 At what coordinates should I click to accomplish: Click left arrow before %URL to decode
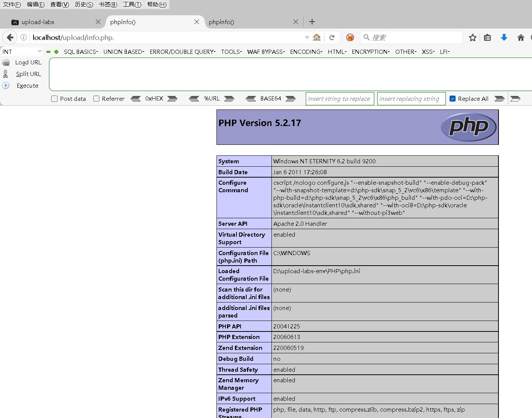[194, 99]
